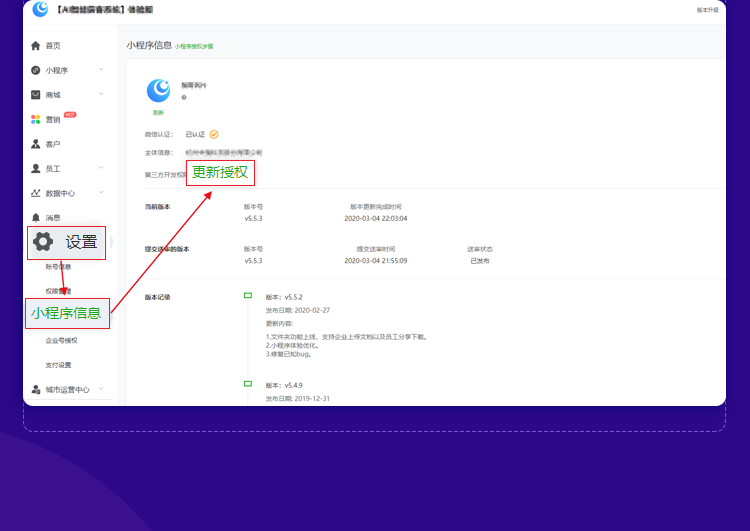Screen dimensions: 750x531
Task: Open 小程序信息 in the settings submenu
Action: pos(66,313)
